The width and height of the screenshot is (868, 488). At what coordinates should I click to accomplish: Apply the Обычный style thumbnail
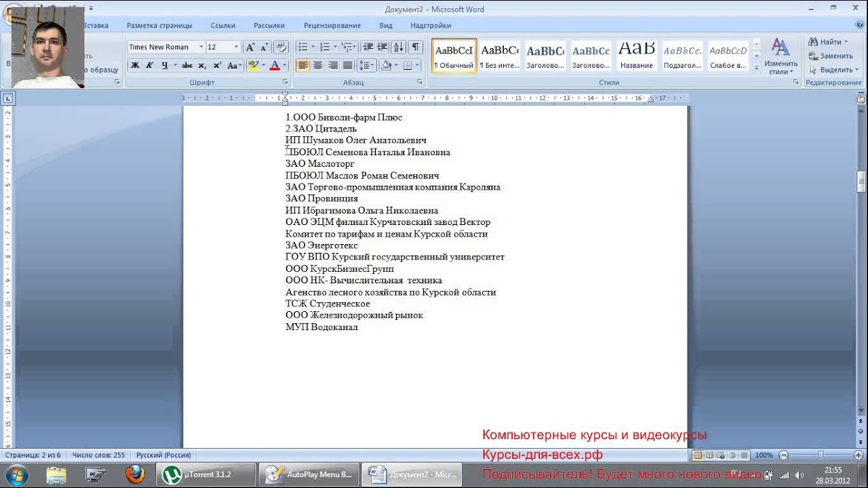coord(454,56)
